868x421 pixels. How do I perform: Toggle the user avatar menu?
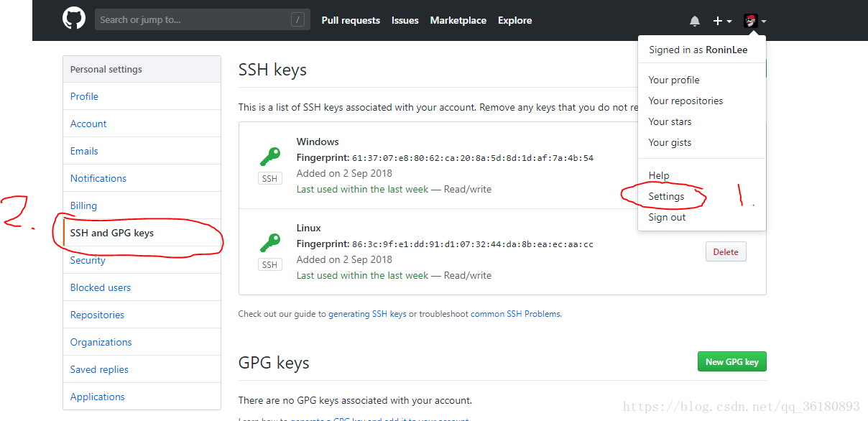point(755,21)
